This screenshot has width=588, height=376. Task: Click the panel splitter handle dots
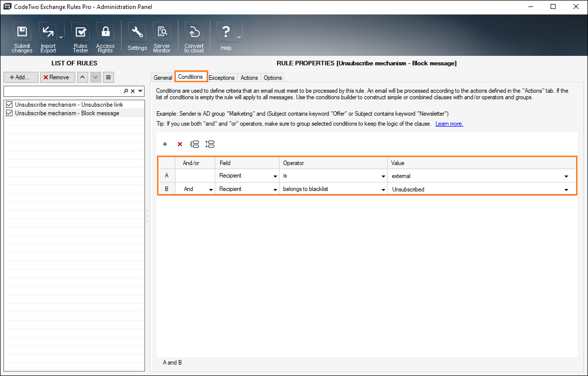tap(147, 216)
